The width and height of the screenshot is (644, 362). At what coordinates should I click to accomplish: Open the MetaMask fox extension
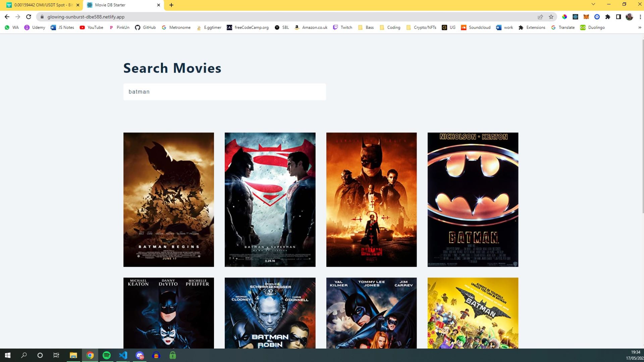tap(586, 17)
